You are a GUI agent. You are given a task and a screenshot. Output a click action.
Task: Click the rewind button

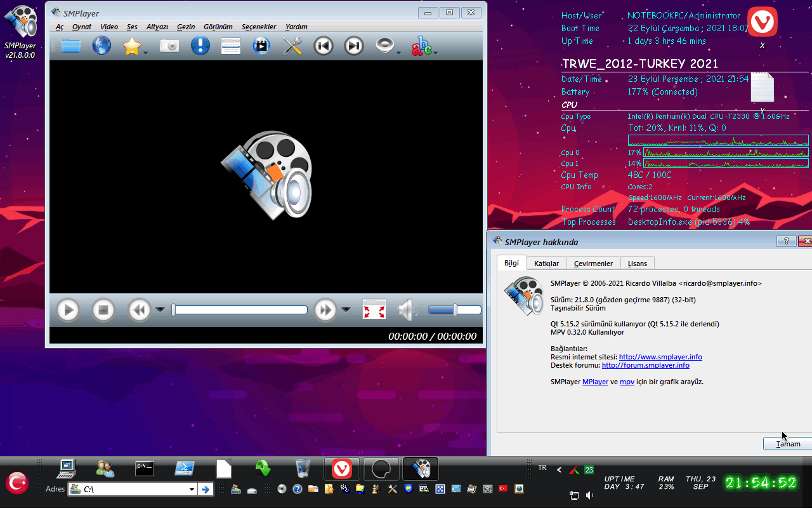(140, 310)
